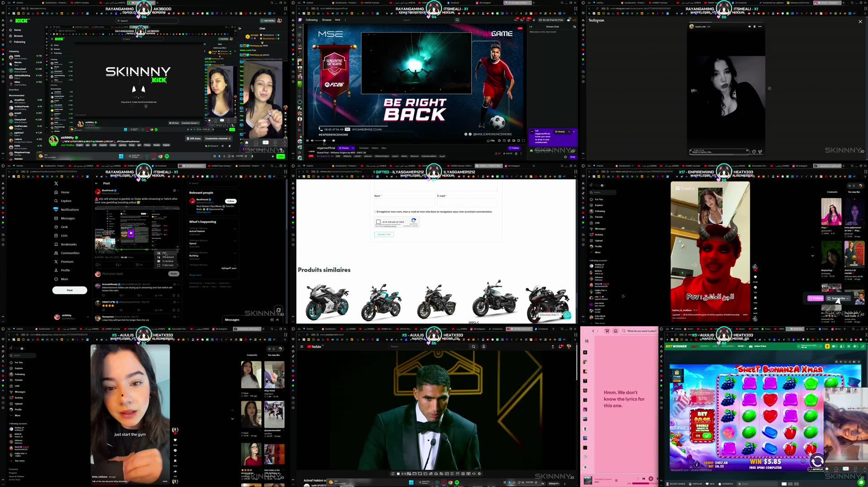Open the MORE dropdown on BetWinner navbar
This screenshot has width=868, height=487.
(x=742, y=346)
